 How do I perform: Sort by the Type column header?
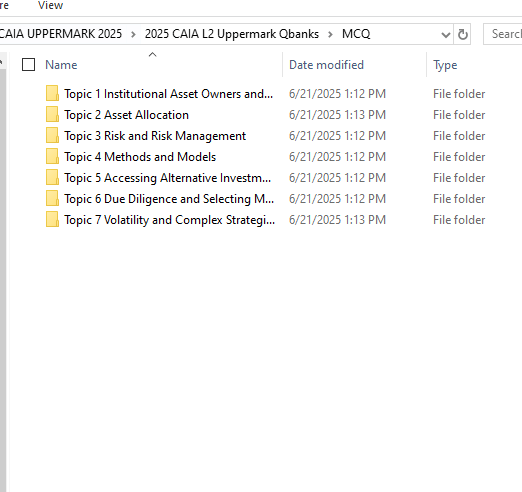(x=445, y=65)
